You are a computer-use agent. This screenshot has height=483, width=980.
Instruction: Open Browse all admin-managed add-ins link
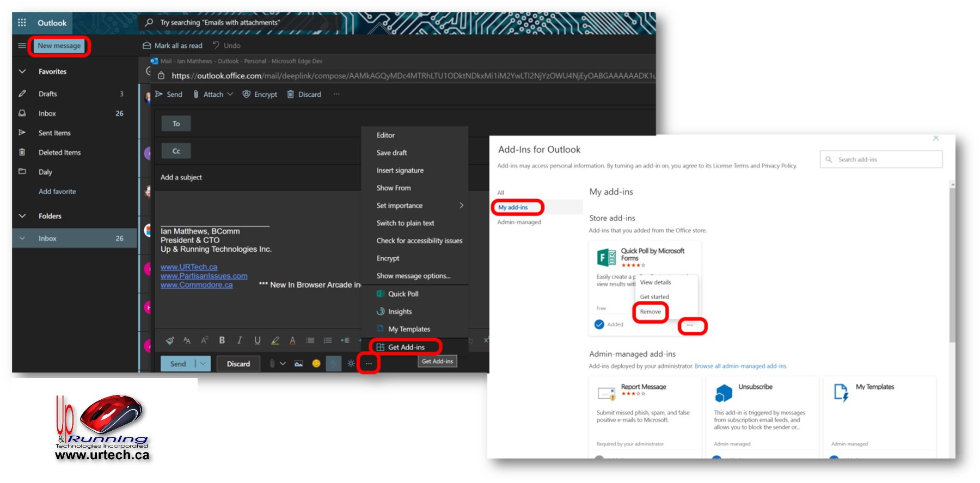[x=740, y=366]
